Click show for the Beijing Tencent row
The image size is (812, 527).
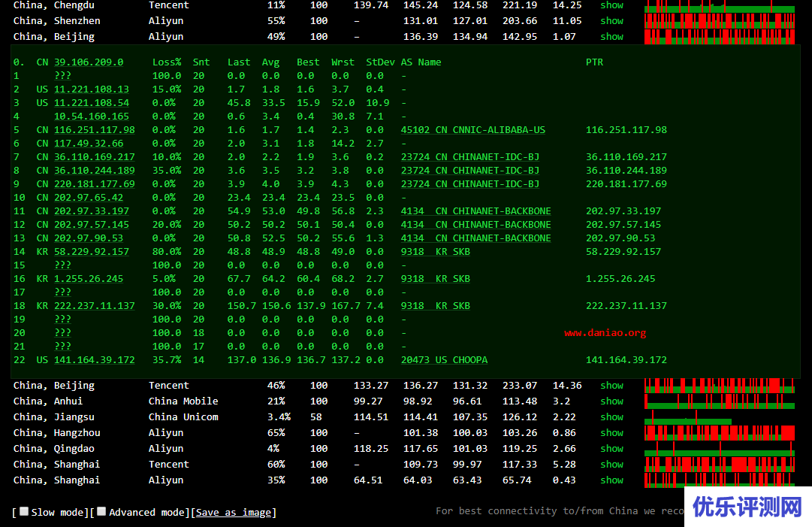(611, 386)
